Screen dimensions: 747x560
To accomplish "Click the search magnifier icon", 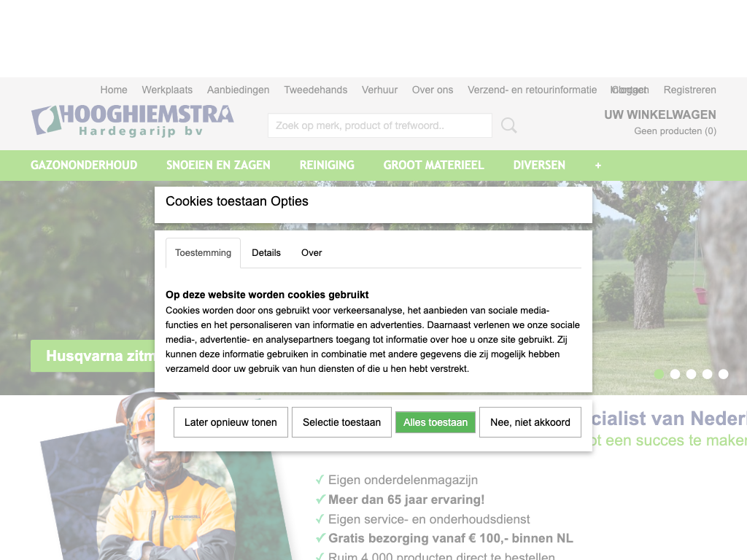I will point(508,125).
